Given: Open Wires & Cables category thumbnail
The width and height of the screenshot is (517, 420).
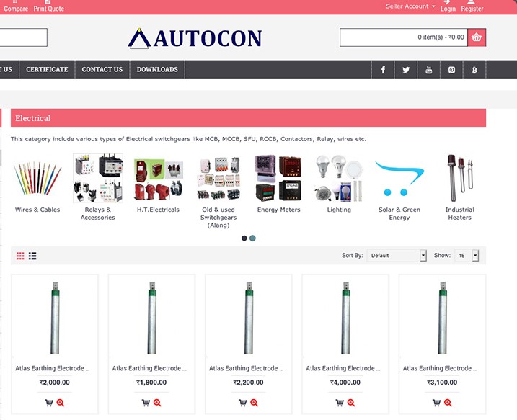Looking at the screenshot, I should pos(37,178).
